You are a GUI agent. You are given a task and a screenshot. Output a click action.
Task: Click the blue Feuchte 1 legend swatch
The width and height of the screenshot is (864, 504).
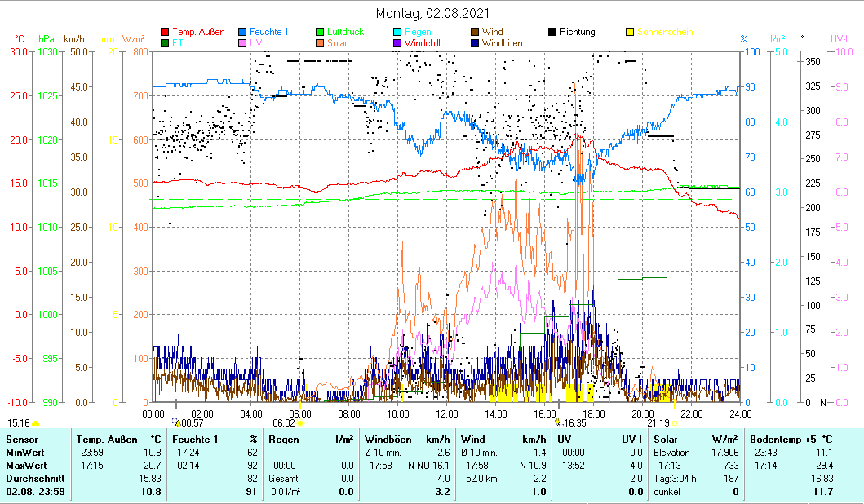pos(243,33)
